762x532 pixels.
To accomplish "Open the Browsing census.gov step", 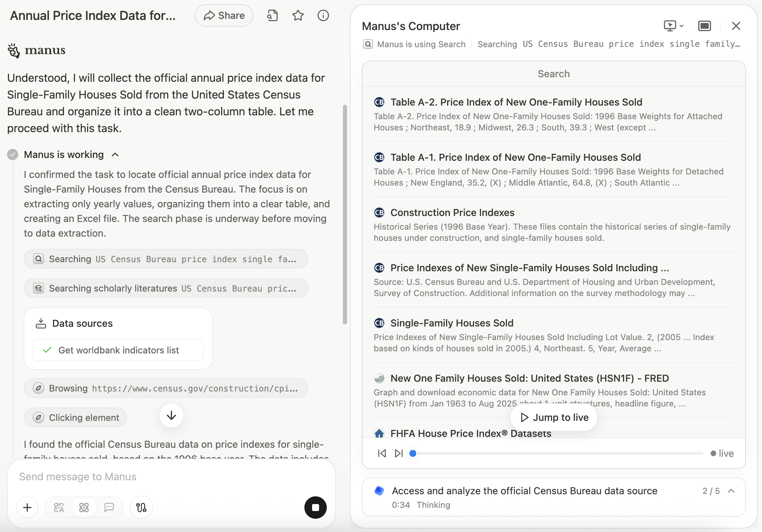I will [x=166, y=388].
